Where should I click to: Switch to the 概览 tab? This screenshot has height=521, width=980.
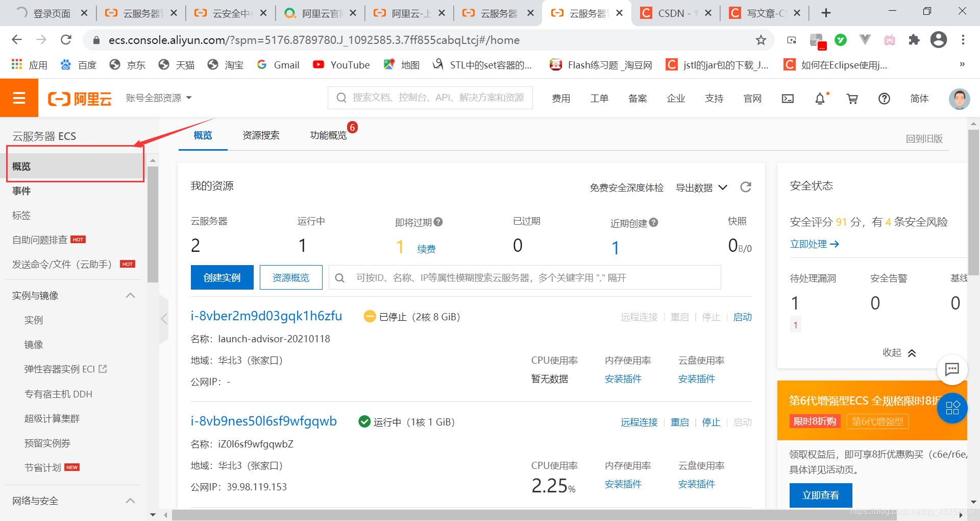click(x=203, y=135)
